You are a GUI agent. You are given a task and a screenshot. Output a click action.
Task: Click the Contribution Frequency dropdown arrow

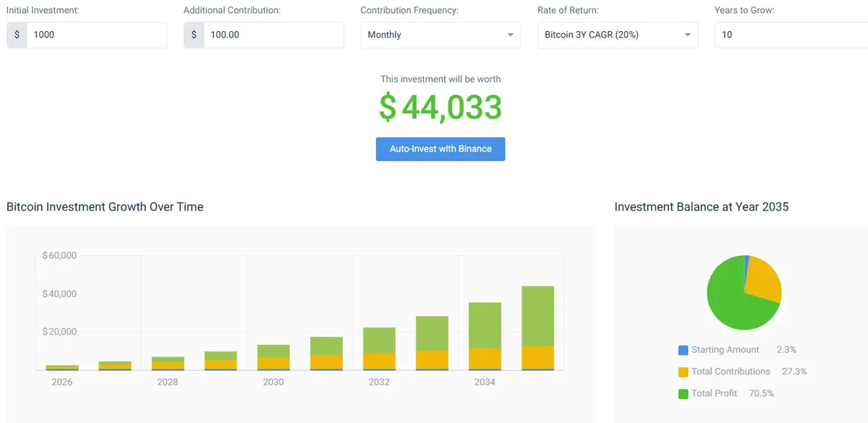[510, 35]
